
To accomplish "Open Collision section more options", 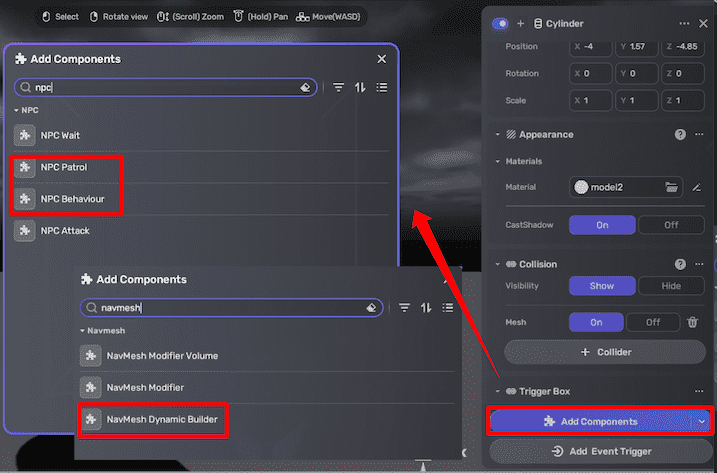I will pos(699,264).
